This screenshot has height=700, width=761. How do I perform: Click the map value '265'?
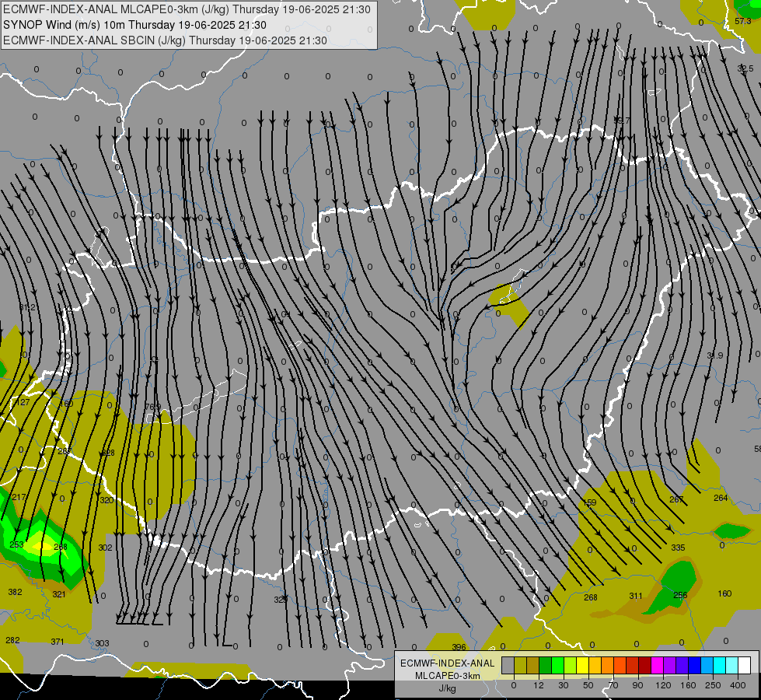(64, 451)
